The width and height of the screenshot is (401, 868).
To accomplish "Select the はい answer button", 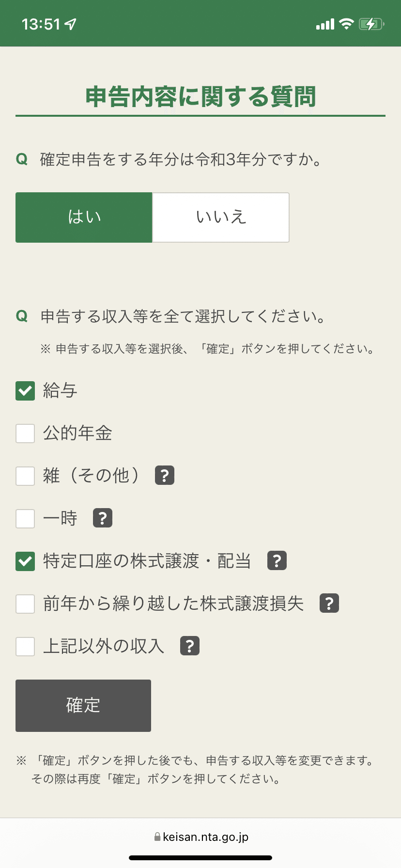I will [84, 217].
